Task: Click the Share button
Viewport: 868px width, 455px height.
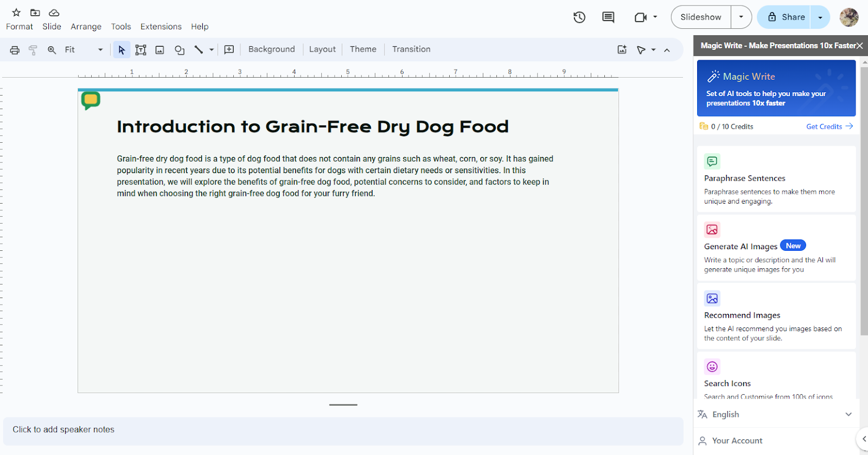Action: pyautogui.click(x=784, y=17)
